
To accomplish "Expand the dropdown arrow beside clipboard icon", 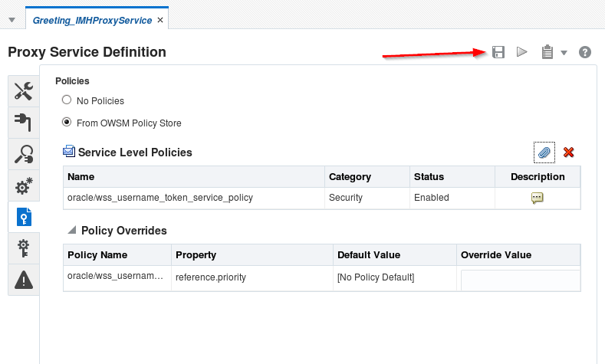I will (x=564, y=53).
